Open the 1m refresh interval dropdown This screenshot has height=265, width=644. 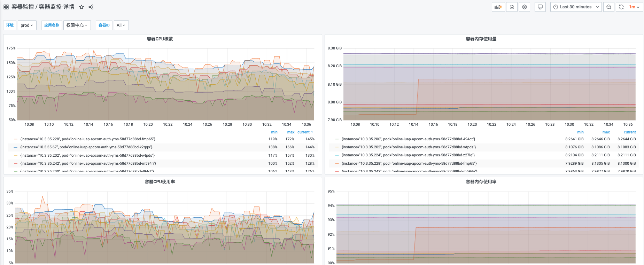pyautogui.click(x=634, y=7)
